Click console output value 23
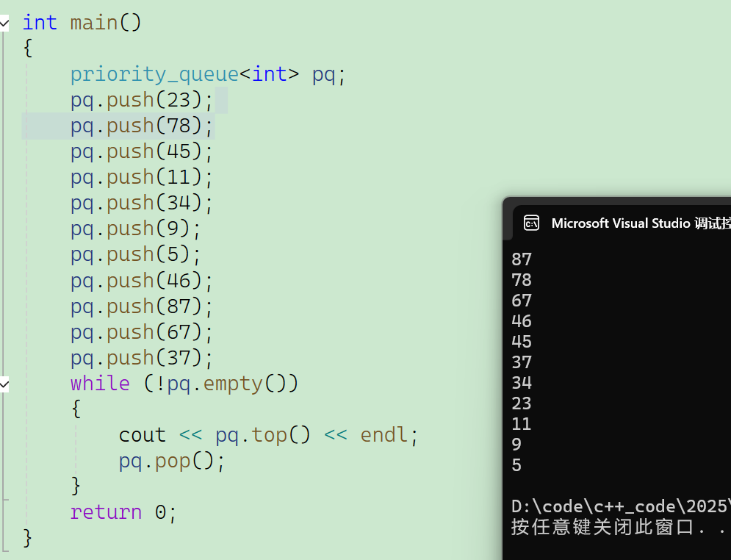The image size is (731, 560). (x=521, y=403)
